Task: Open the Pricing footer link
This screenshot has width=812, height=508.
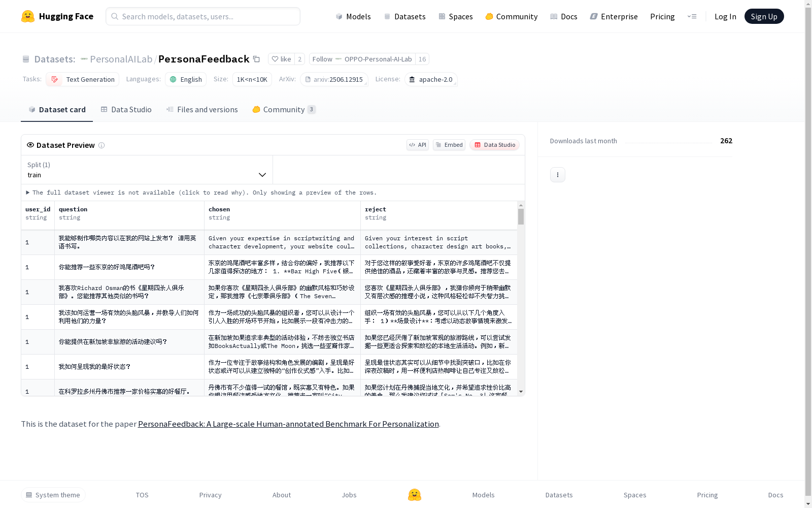Action: pos(707,495)
